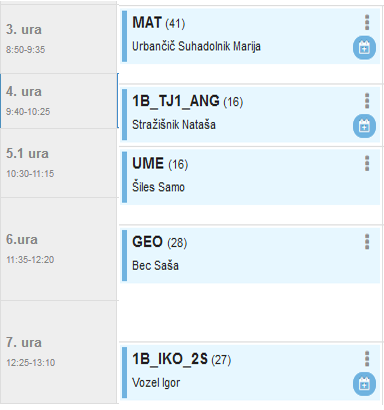Click teacher name Urbančič Suhadolnik Marija
This screenshot has width=384, height=410.
pos(196,46)
